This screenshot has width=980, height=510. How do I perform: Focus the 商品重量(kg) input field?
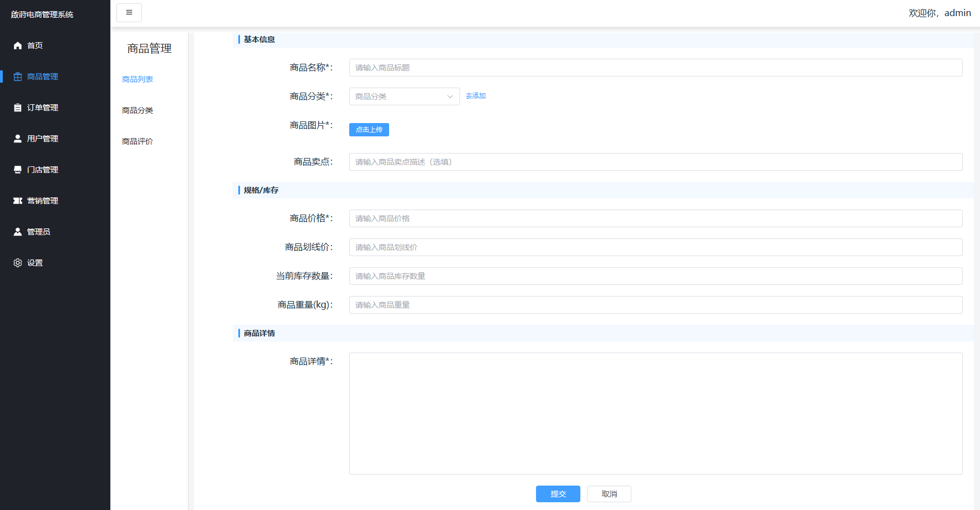click(x=656, y=305)
